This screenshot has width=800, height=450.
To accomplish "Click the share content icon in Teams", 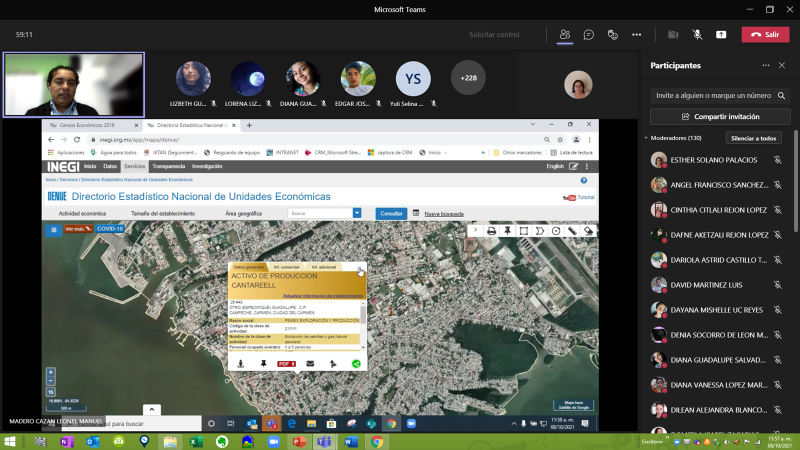I will tap(721, 35).
